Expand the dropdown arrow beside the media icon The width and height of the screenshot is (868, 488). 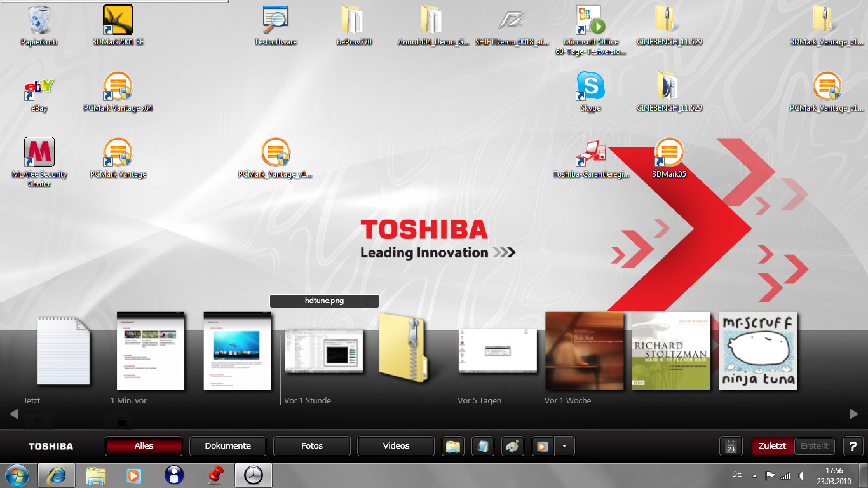click(x=565, y=446)
